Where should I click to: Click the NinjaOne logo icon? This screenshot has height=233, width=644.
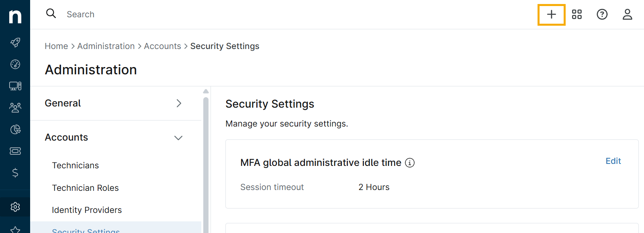(15, 16)
